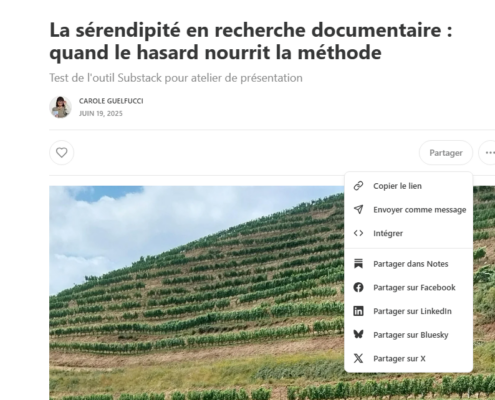Click the LinkedIn logo icon
The image size is (495, 400).
point(358,311)
